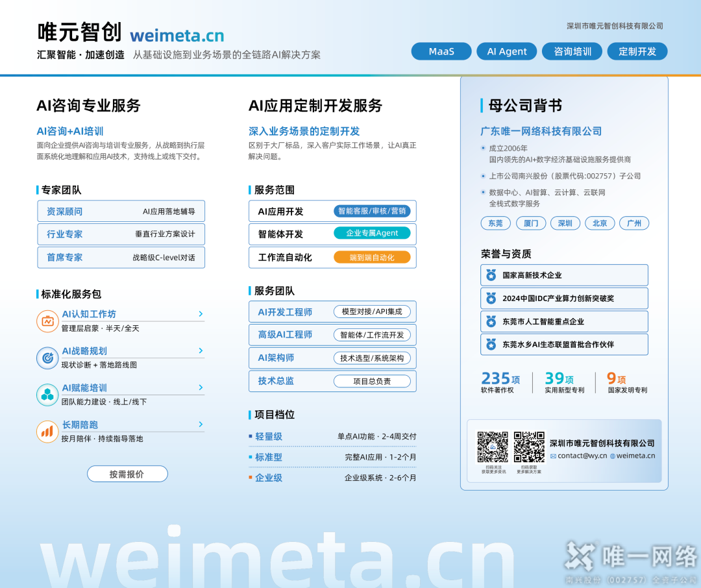This screenshot has width=701, height=588.
Task: Click the AI认知工作坊 orange icon
Action: pyautogui.click(x=47, y=321)
